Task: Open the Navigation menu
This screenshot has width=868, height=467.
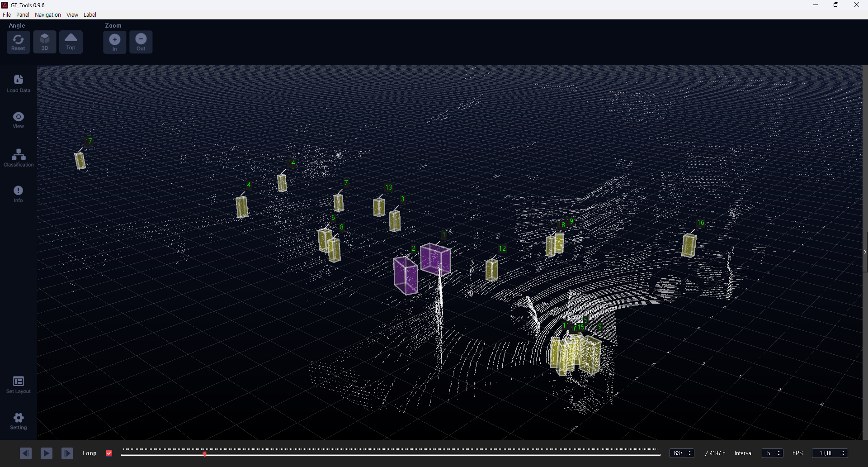Action: click(47, 15)
